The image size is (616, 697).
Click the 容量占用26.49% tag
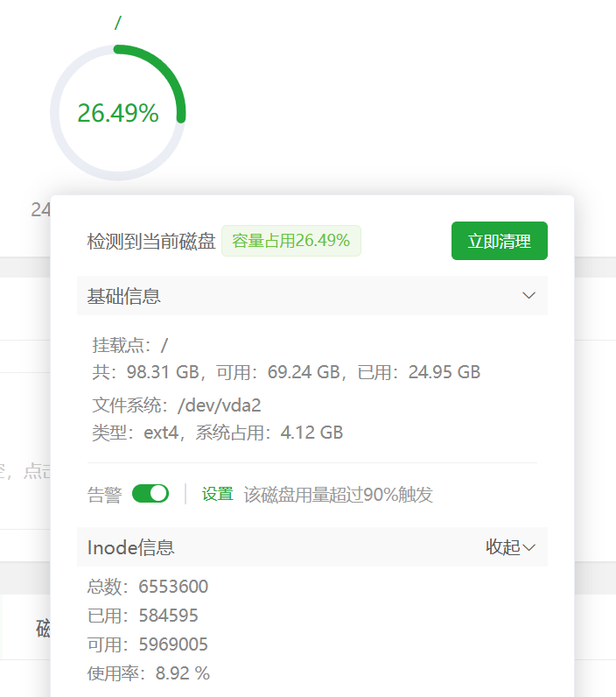(x=290, y=241)
